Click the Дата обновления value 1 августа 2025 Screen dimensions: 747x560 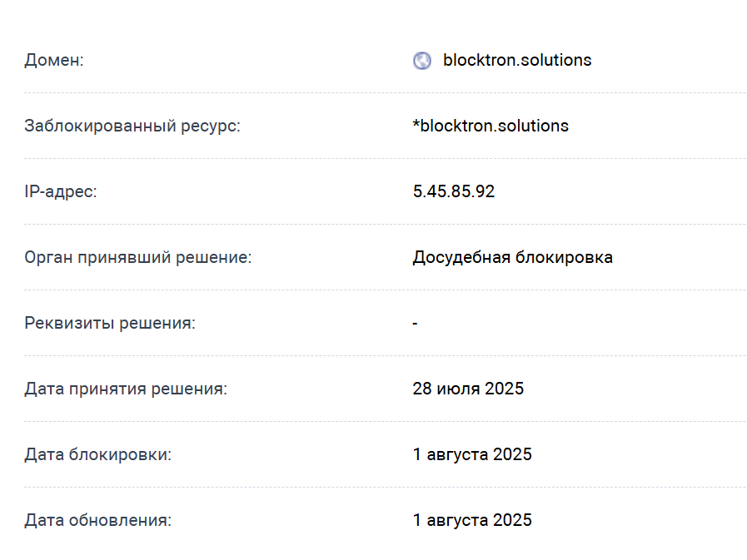coord(472,521)
